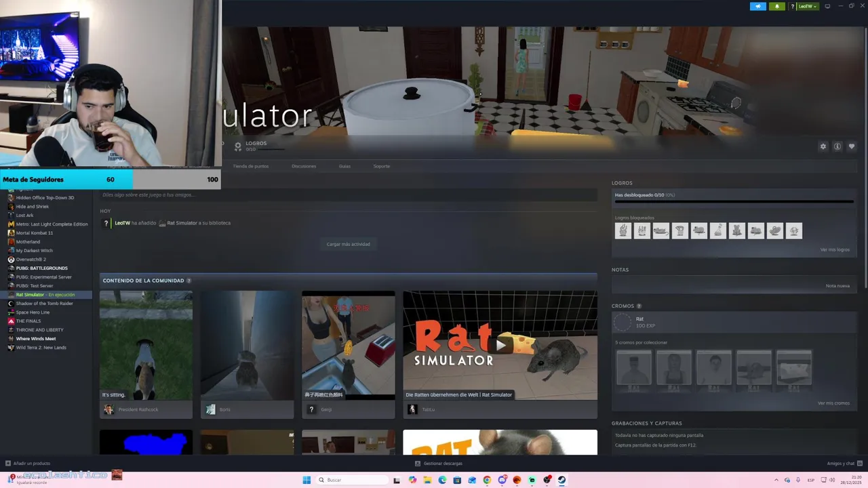868x488 pixels.
Task: Open the green notifications bell
Action: coord(776,6)
